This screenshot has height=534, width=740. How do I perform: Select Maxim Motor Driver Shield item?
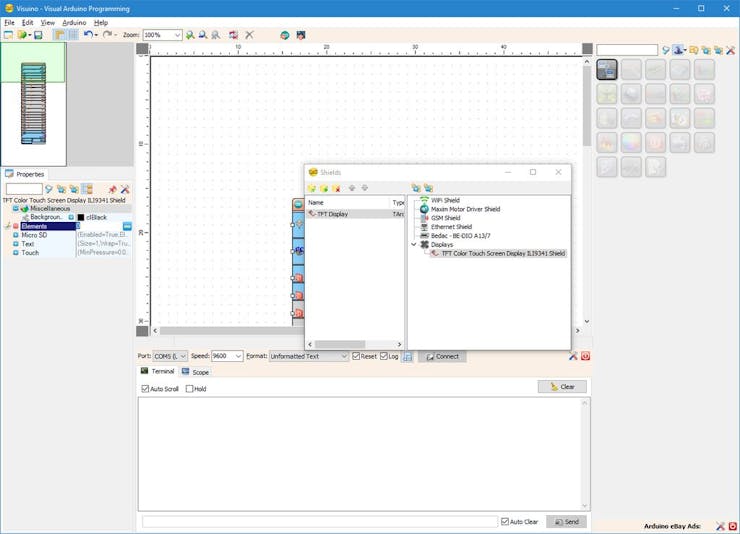(465, 209)
